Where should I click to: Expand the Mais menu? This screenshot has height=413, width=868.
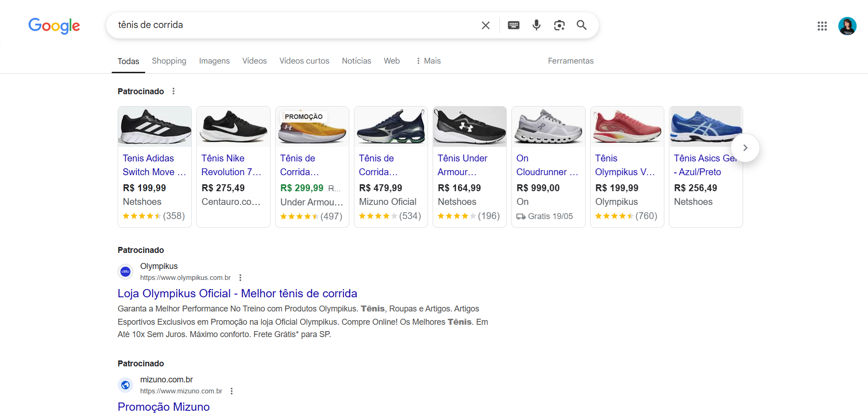tap(429, 61)
